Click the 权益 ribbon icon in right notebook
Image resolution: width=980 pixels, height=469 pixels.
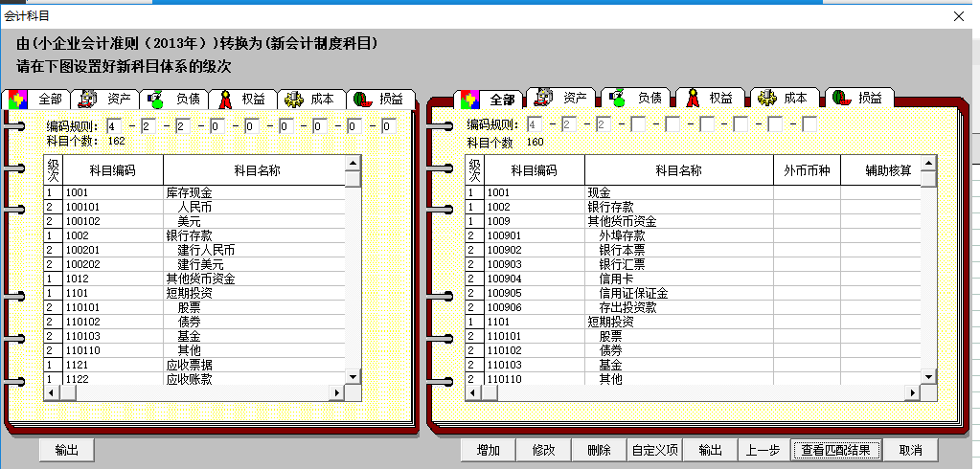(x=692, y=98)
